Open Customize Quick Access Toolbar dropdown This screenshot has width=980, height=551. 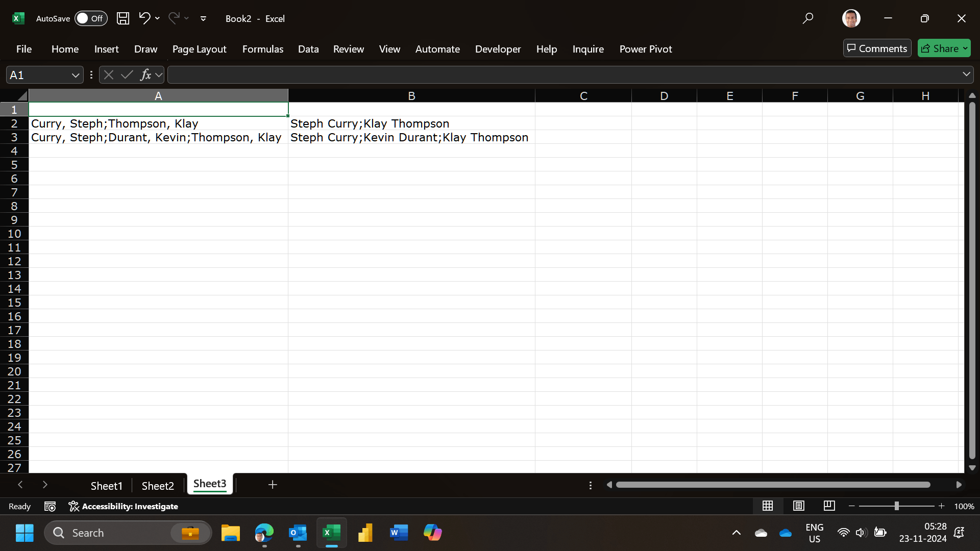(x=203, y=18)
